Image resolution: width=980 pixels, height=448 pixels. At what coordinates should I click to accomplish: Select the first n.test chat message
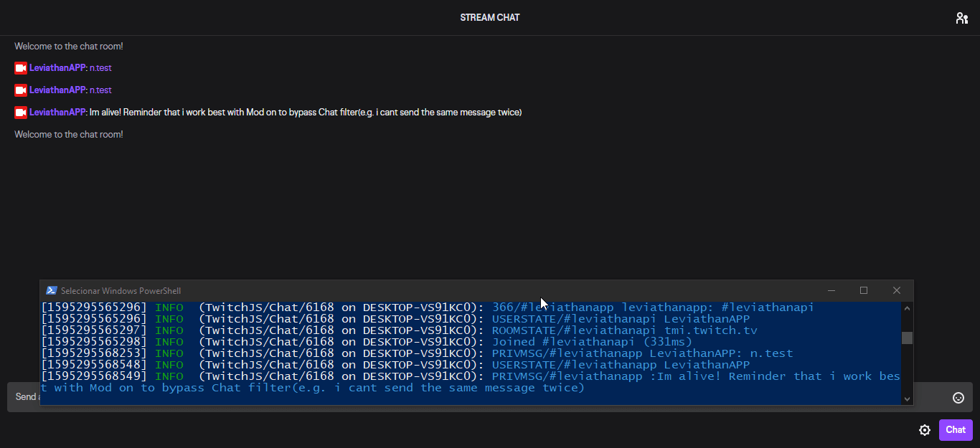point(100,67)
